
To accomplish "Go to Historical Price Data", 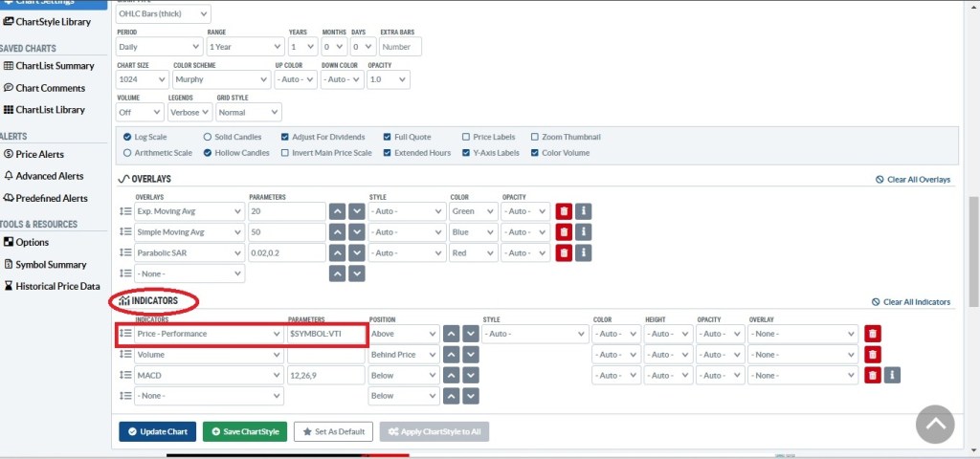I will pos(56,286).
